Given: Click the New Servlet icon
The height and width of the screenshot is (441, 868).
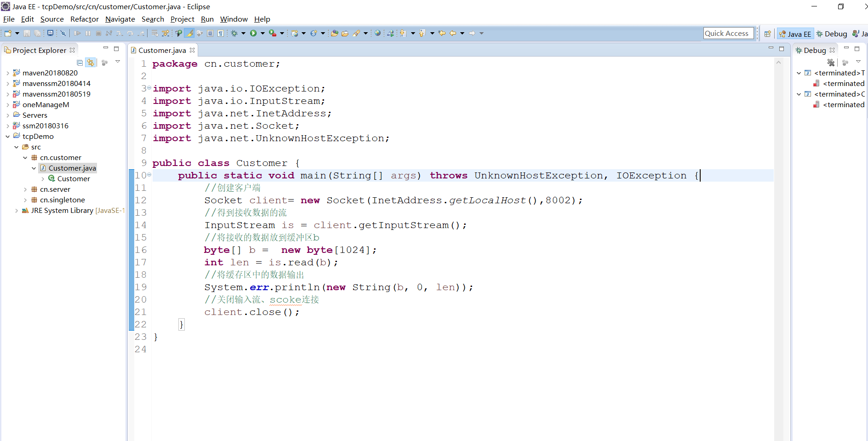Looking at the screenshot, I should [314, 33].
